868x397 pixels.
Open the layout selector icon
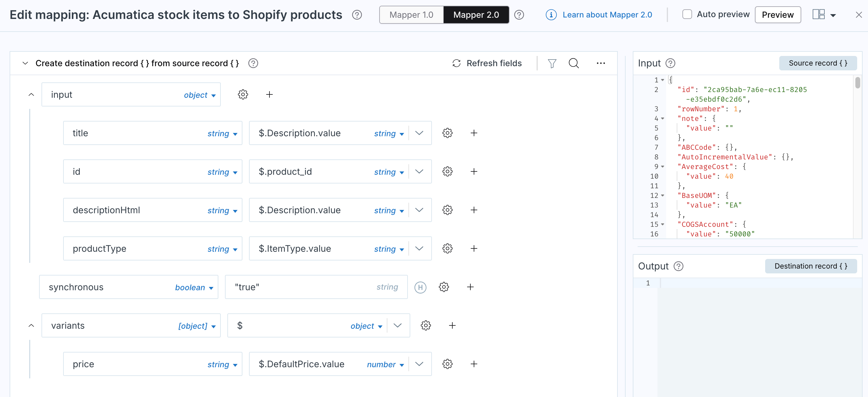tap(818, 14)
